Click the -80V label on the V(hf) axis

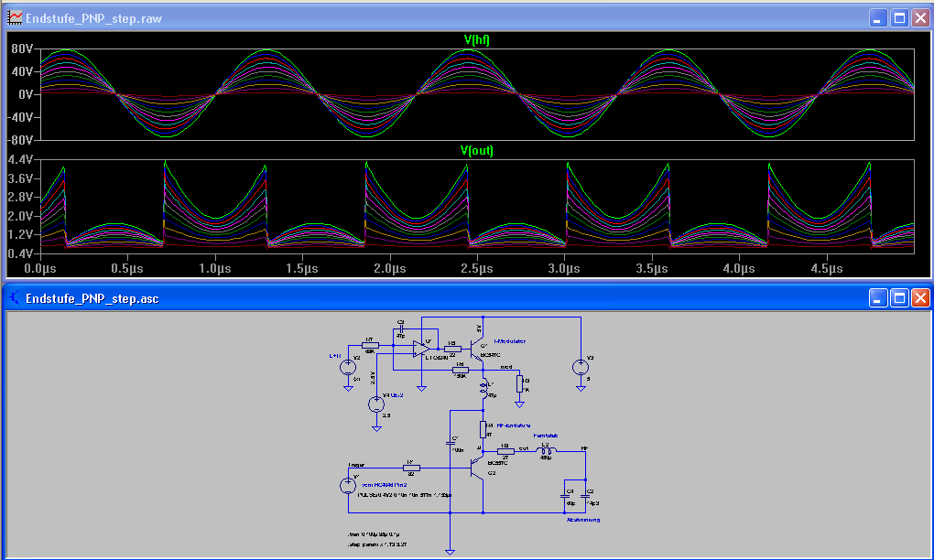20,140
